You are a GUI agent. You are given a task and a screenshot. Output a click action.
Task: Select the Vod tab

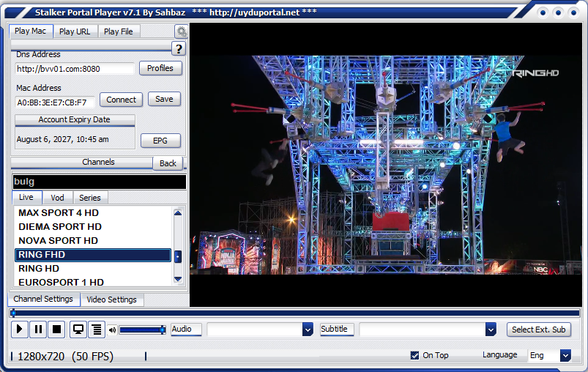(57, 198)
